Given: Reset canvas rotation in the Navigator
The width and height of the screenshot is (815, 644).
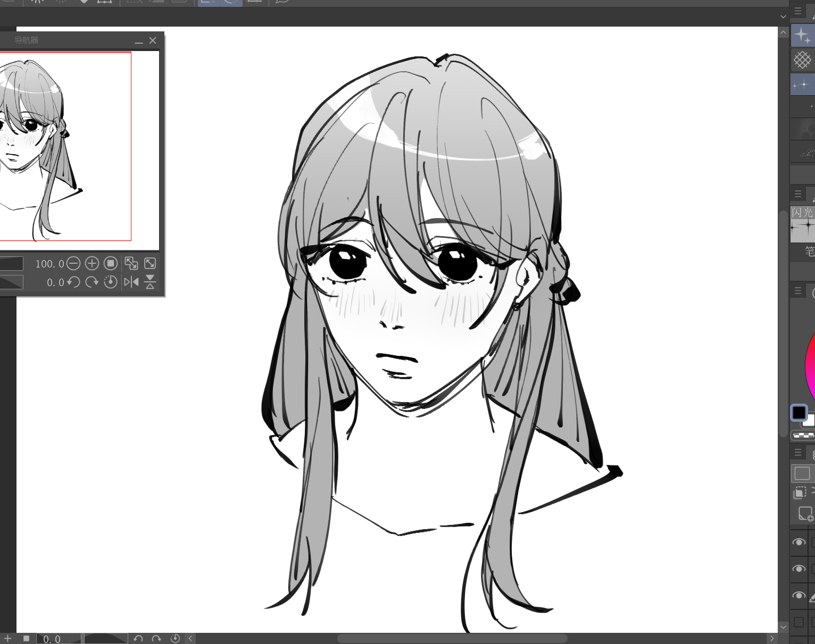Looking at the screenshot, I should [x=111, y=282].
